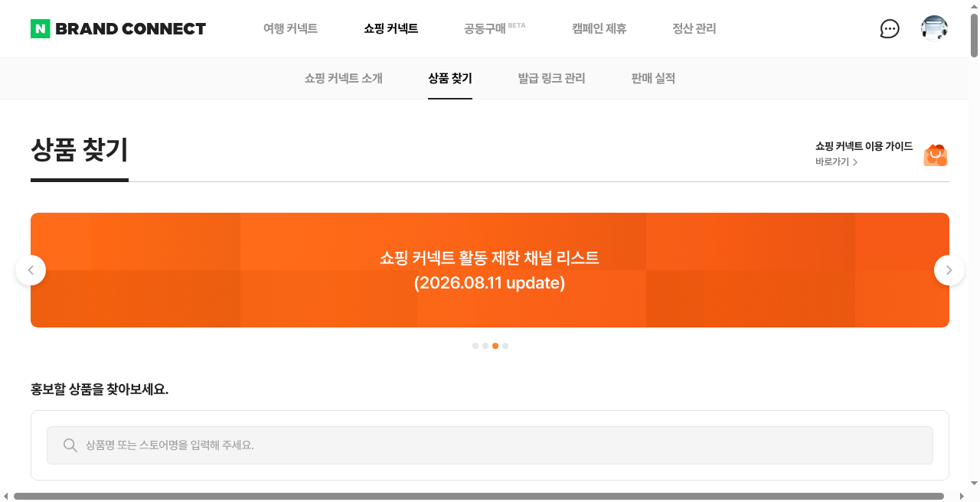Screen dimensions: 980x502
Task: Open 정산 관리 menu
Action: 694,29
